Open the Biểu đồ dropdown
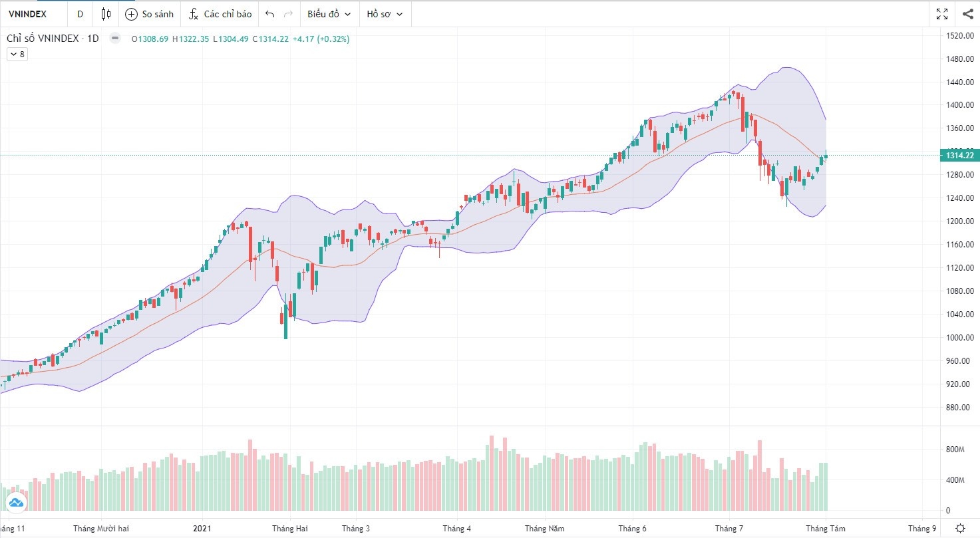 point(329,14)
